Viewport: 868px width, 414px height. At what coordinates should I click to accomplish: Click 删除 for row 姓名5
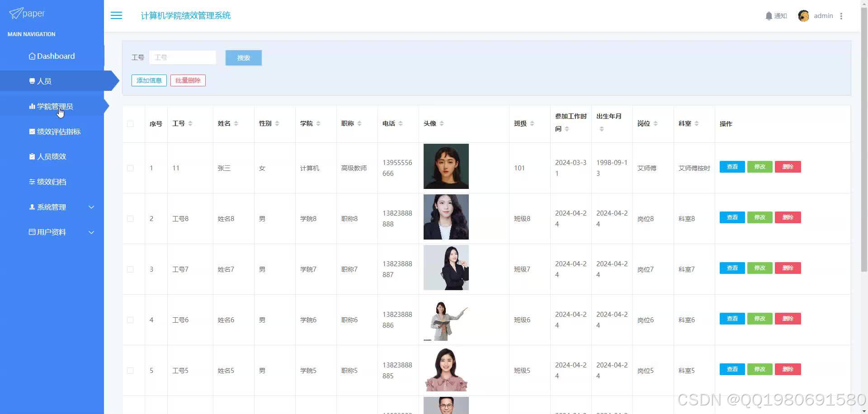[788, 369]
